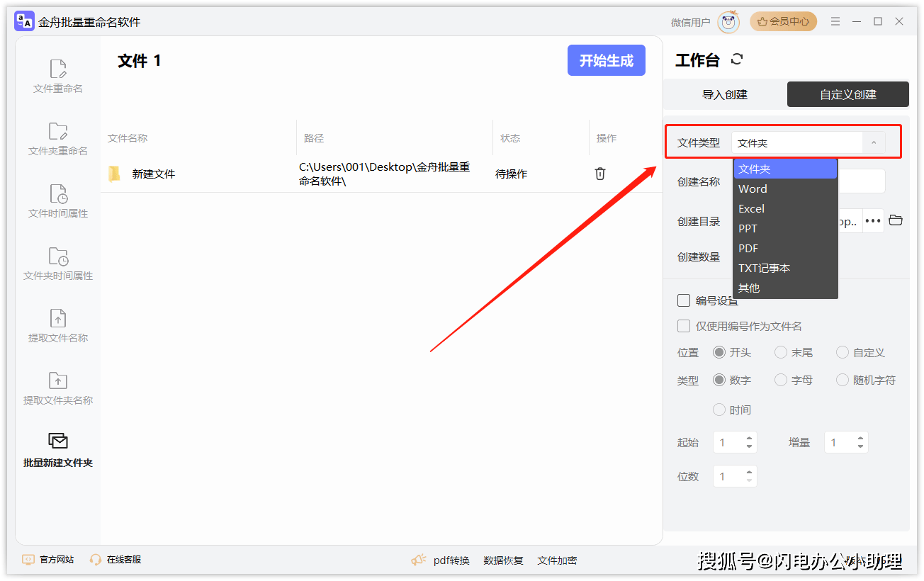The image size is (924, 581).
Task: Click the refresh icon next to 工作台
Action: (x=737, y=60)
